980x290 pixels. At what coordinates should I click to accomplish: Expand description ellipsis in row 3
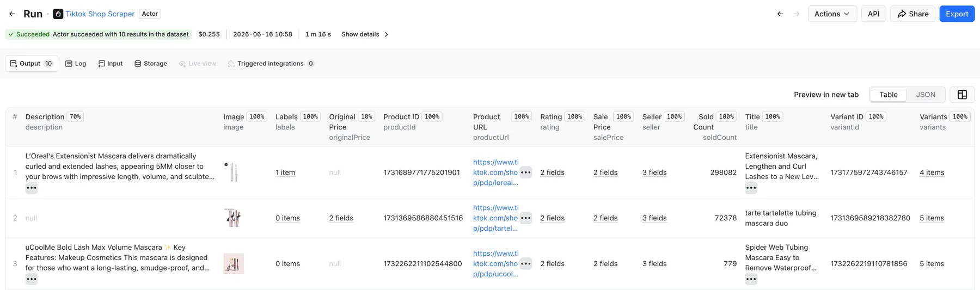pyautogui.click(x=32, y=280)
